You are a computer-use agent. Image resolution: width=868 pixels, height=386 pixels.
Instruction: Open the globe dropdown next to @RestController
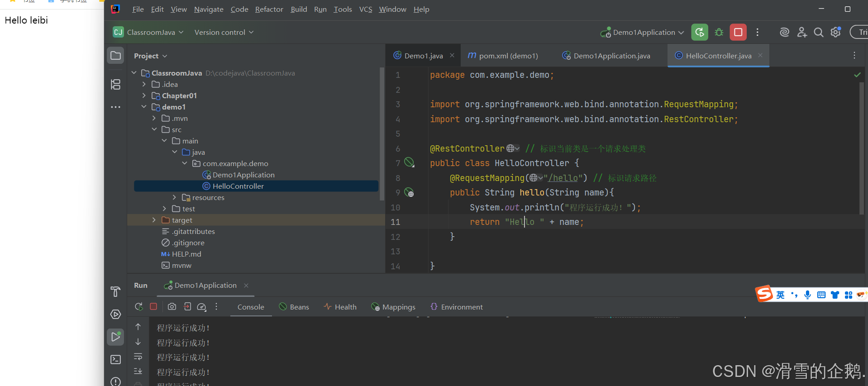pos(513,148)
